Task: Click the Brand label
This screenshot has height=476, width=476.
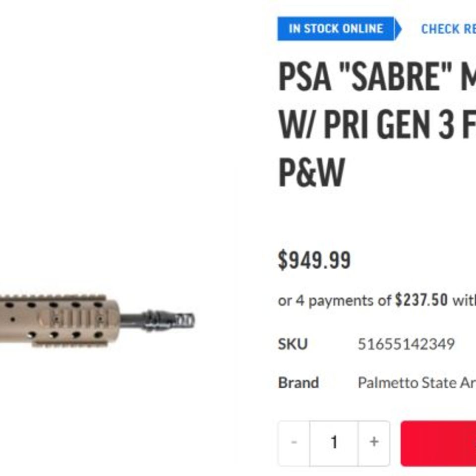Action: 298,382
